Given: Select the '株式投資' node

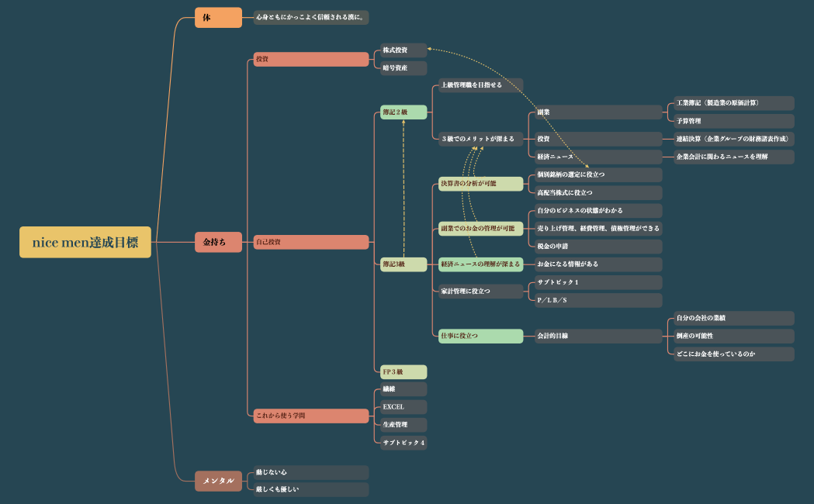Looking at the screenshot, I should point(404,50).
